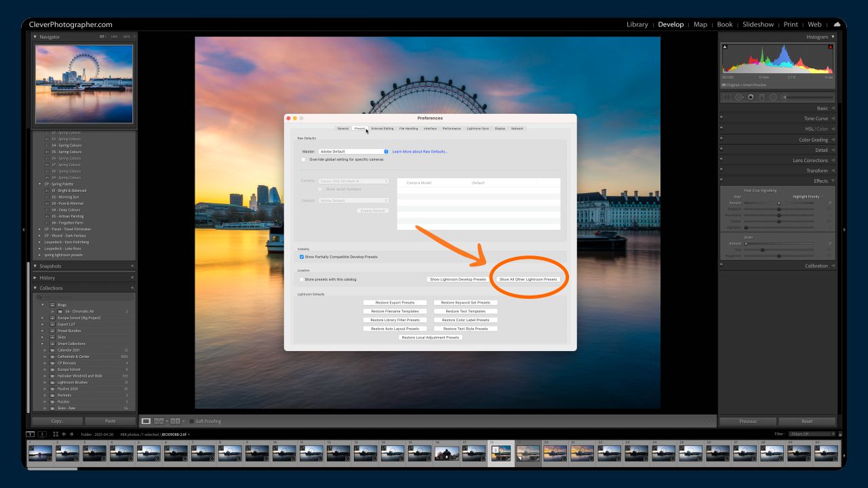Switch to the Library module
Viewport: 868px width, 488px height.
coord(637,24)
